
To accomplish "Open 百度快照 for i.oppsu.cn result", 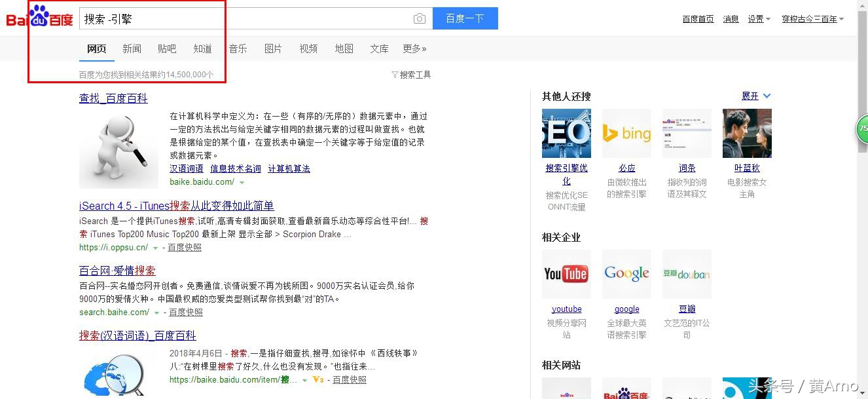I will click(185, 248).
